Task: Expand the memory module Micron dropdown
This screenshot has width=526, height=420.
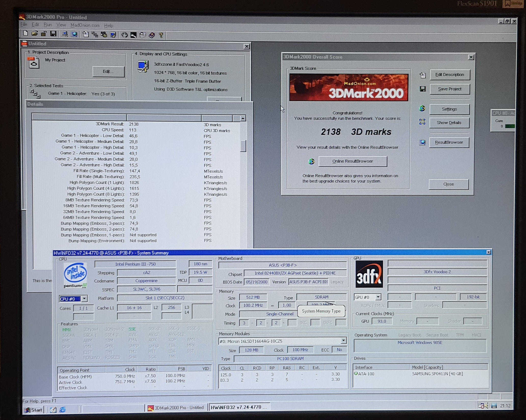Action: [343, 341]
